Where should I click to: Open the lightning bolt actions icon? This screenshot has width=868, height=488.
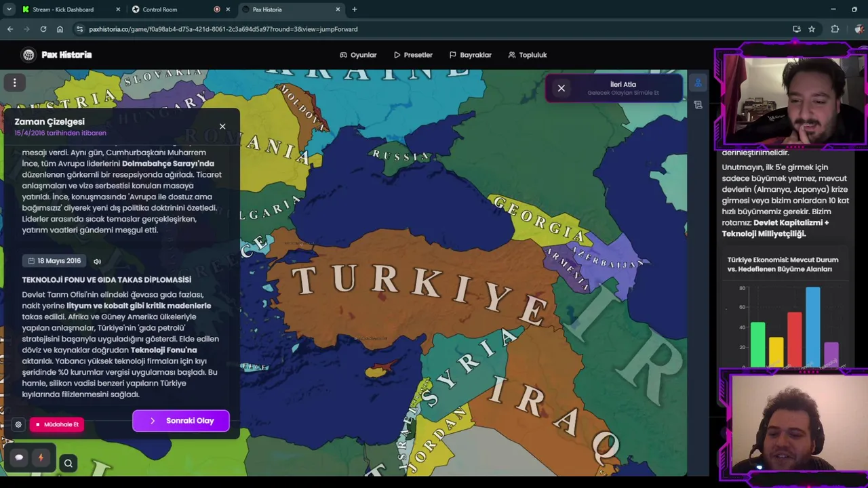coord(41,457)
